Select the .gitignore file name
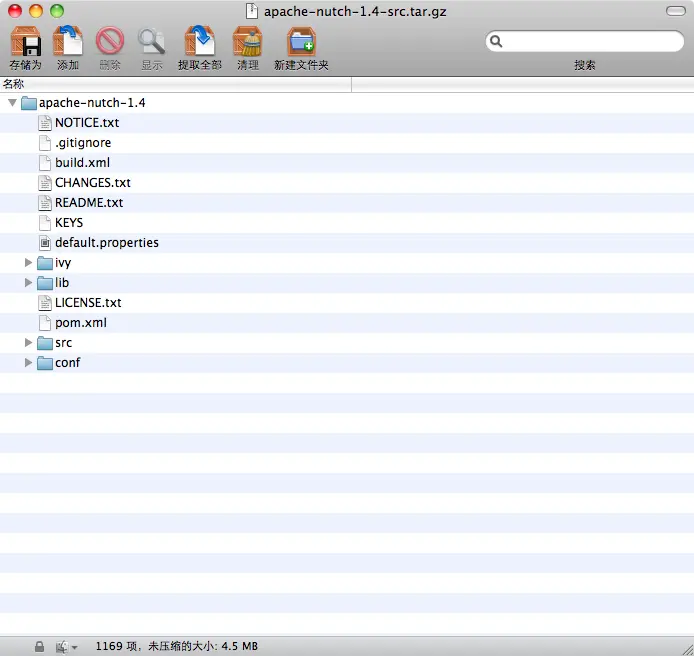 point(83,143)
